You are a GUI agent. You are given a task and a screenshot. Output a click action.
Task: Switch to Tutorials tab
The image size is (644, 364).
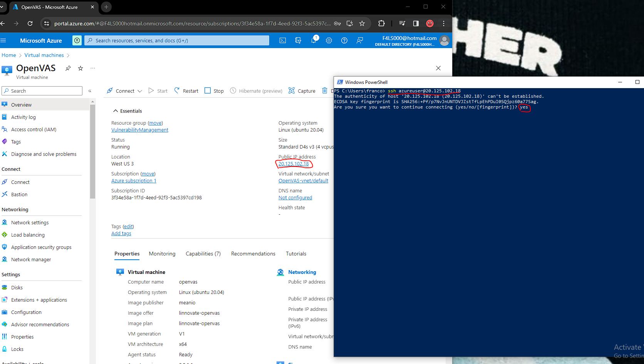click(x=296, y=254)
